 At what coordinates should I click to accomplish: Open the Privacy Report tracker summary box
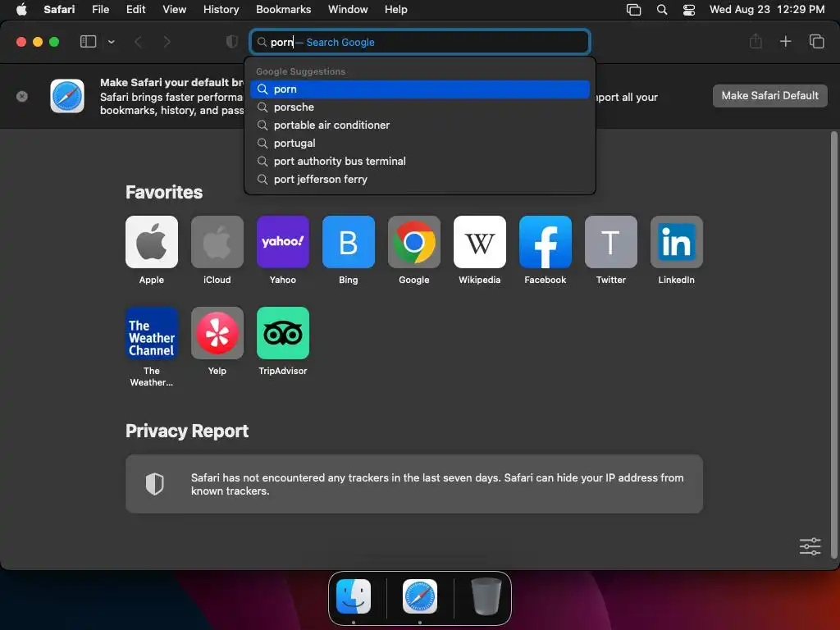point(414,484)
